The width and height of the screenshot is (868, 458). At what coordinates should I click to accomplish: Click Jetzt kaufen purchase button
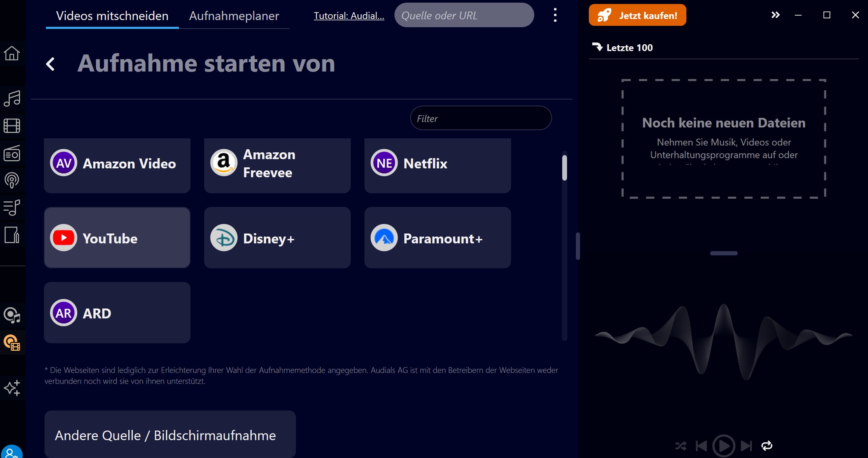point(638,16)
